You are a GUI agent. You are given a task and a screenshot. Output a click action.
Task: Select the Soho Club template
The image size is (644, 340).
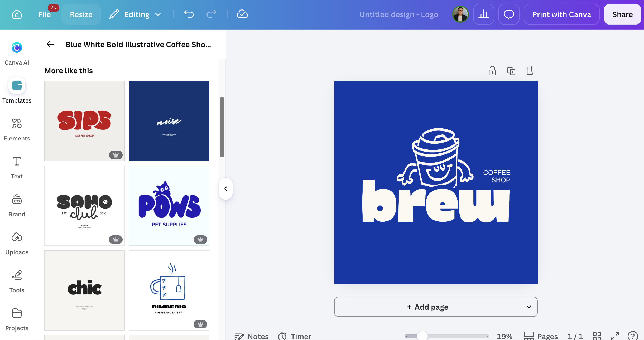pos(84,206)
